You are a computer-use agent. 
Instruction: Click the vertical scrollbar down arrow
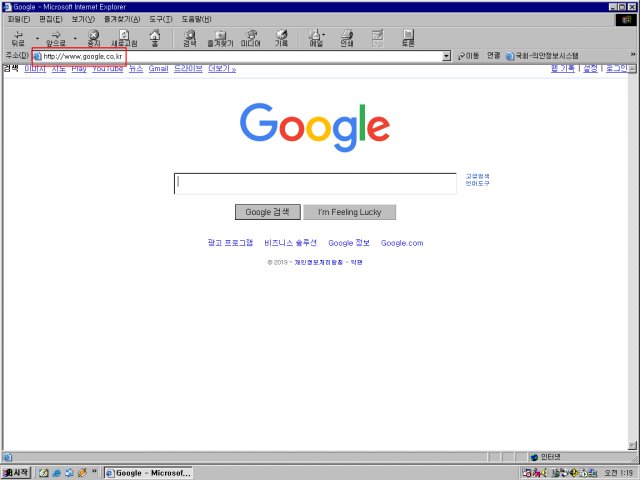tap(632, 445)
